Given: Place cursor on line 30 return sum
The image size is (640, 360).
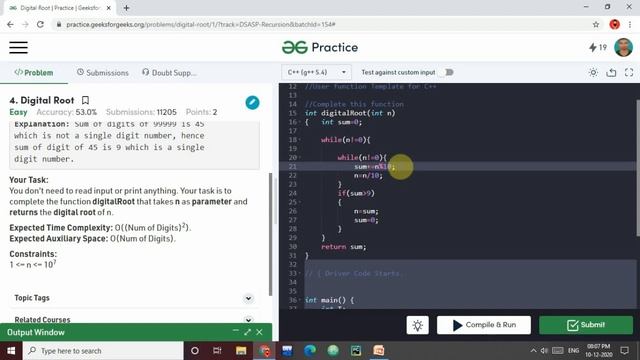Looking at the screenshot, I should [x=343, y=247].
